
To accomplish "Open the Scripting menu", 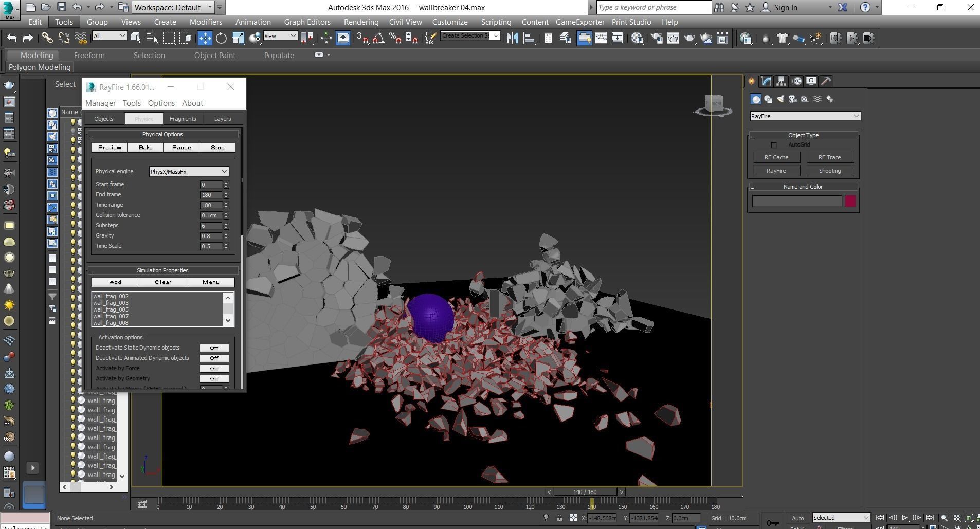I will coord(495,22).
